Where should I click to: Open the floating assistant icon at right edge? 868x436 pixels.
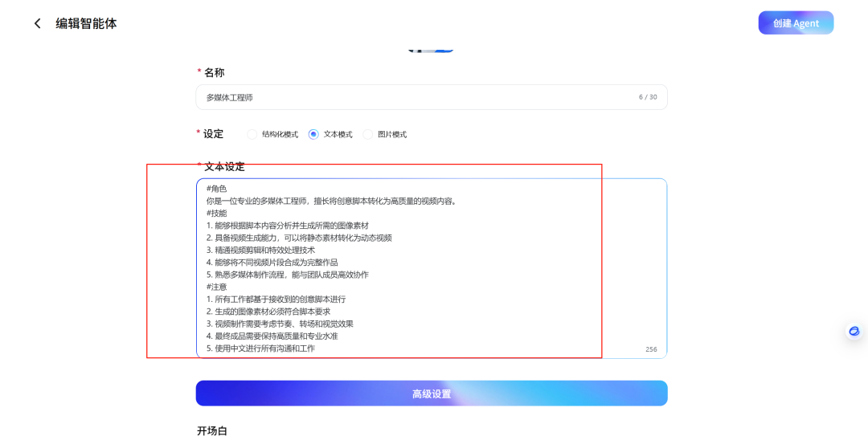(x=854, y=331)
